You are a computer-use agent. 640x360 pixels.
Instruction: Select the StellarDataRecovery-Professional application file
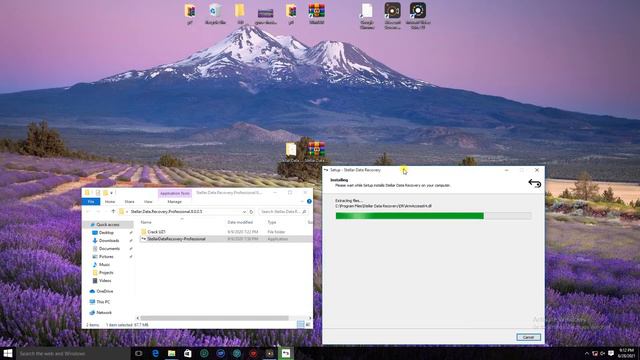(x=176, y=239)
